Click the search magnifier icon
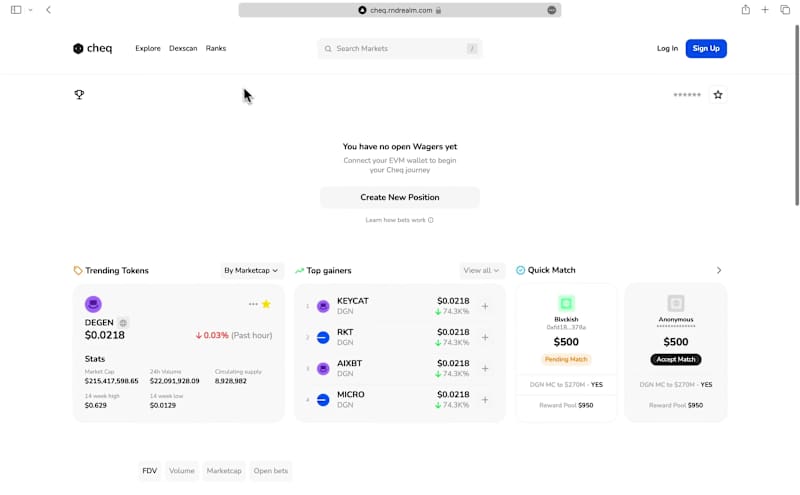 coord(328,48)
